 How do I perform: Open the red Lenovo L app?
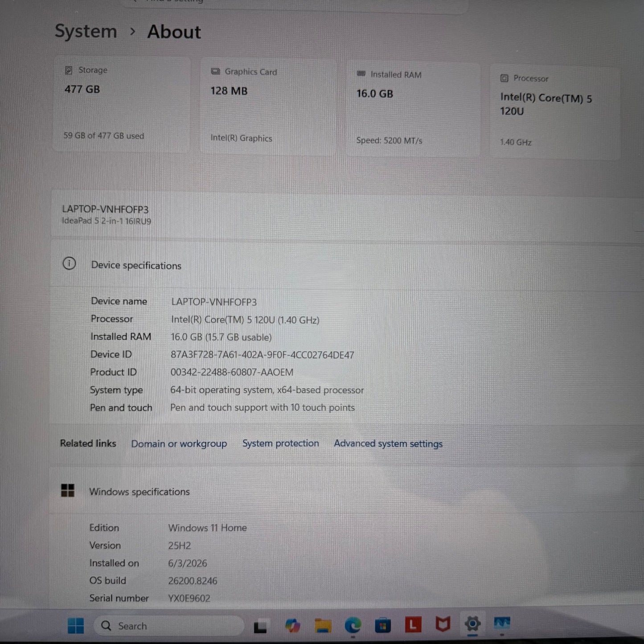(x=413, y=625)
